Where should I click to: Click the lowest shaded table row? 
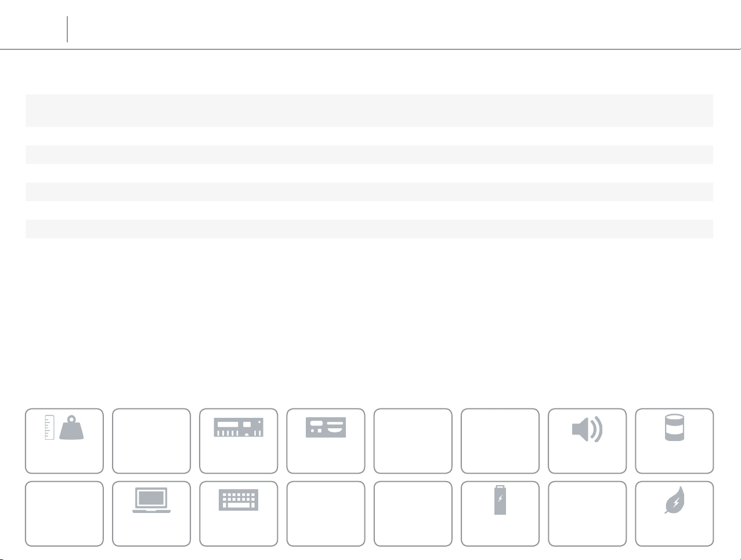point(369,229)
